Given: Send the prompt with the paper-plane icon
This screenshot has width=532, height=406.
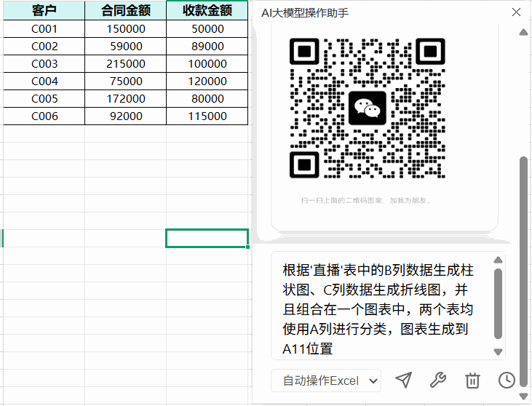Looking at the screenshot, I should 404,380.
